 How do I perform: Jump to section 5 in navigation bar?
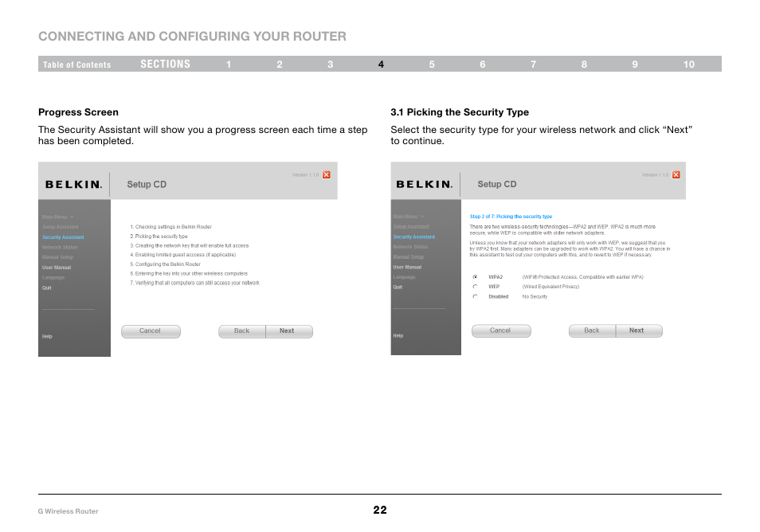click(x=432, y=65)
